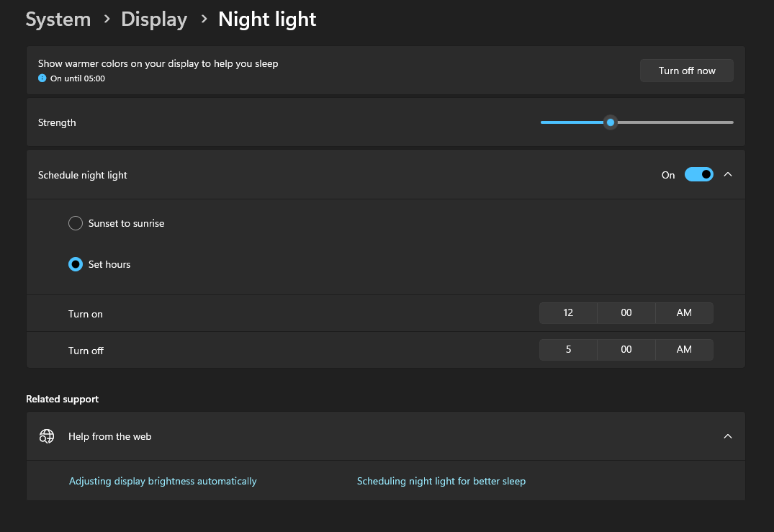Viewport: 774px width, 532px height.
Task: Change the Turn off AM/PM selector
Action: (684, 350)
